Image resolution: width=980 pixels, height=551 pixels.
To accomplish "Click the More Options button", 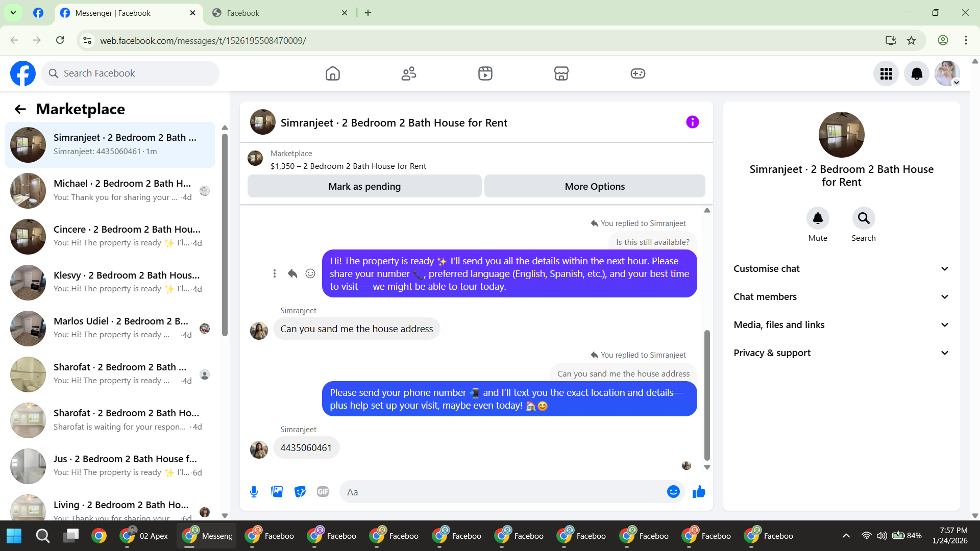I will pos(595,187).
